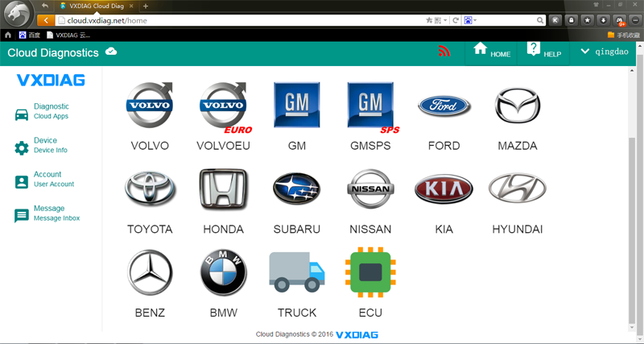Click the browser lock extension icon
Screen dimensions: 644x344
(x=572, y=20)
